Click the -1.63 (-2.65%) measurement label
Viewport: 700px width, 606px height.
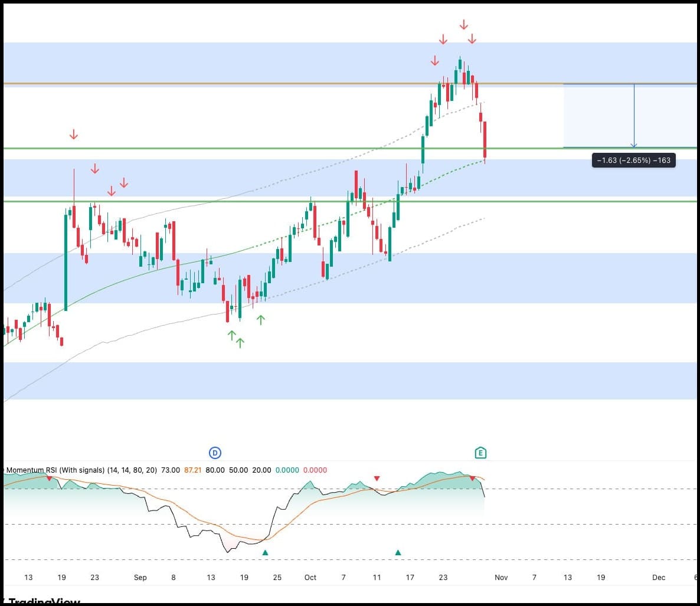633,160
